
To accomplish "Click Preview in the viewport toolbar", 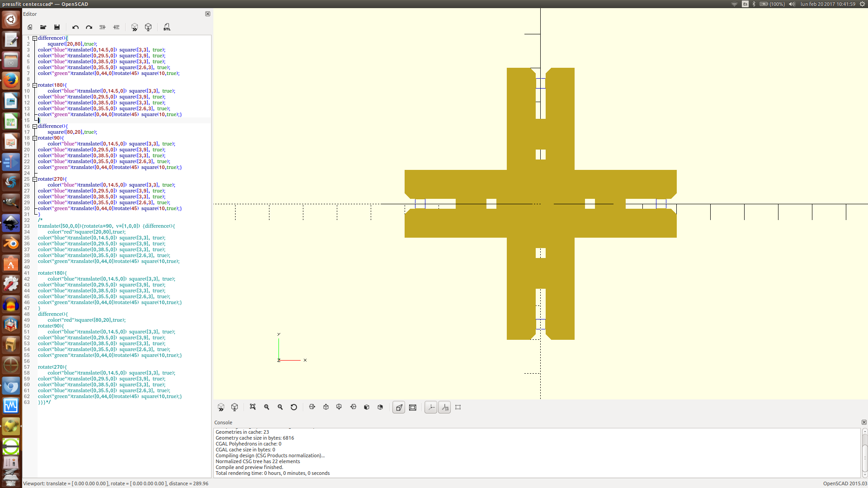I will [221, 407].
